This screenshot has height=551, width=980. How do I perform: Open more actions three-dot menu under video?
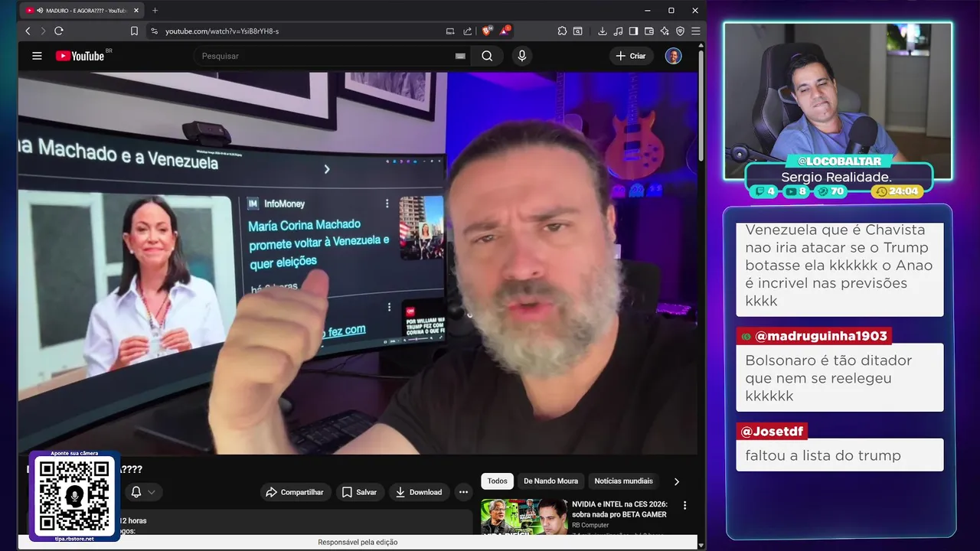463,492
